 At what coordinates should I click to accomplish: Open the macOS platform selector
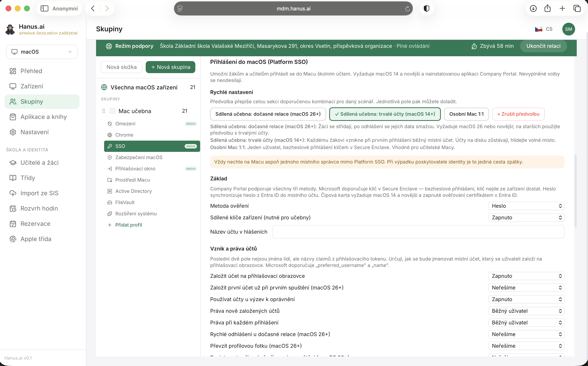click(x=42, y=52)
